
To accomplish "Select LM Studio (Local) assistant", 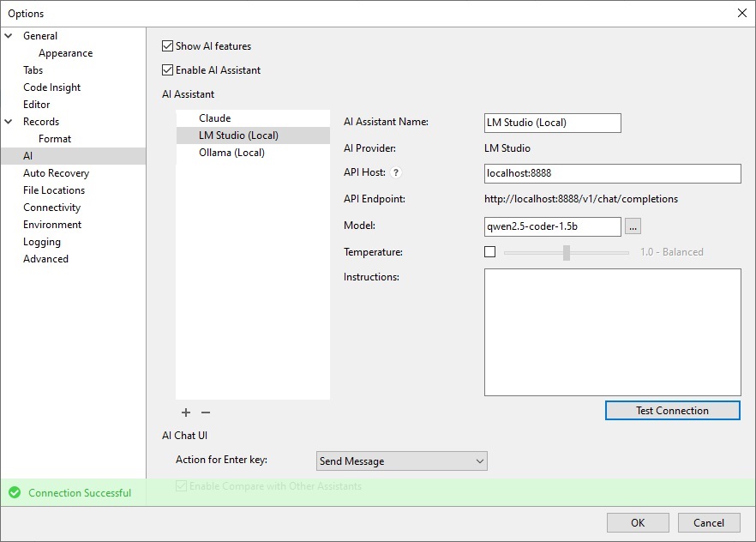I will (253, 135).
